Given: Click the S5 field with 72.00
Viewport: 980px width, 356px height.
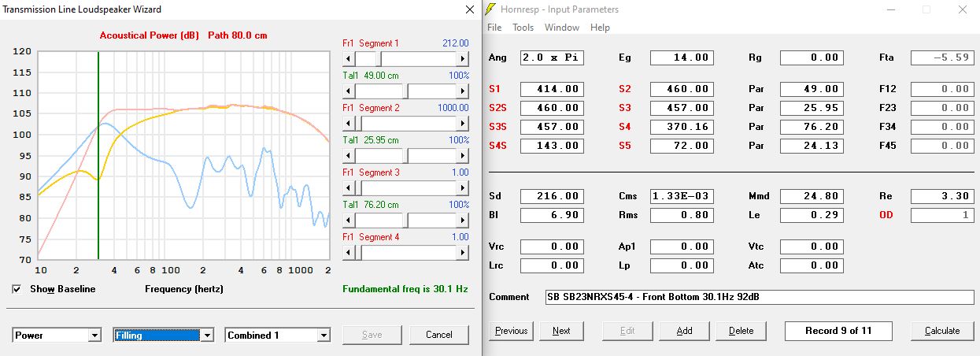Looking at the screenshot, I should point(682,146).
